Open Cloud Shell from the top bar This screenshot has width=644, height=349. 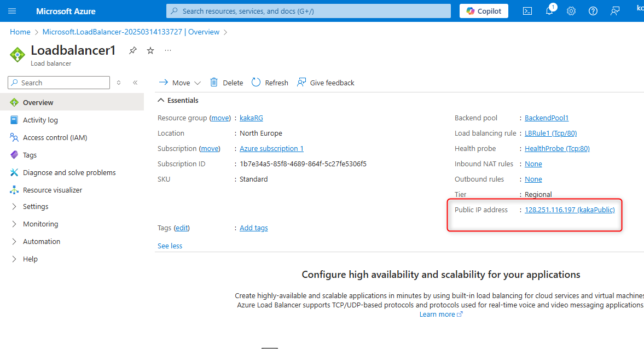click(527, 11)
